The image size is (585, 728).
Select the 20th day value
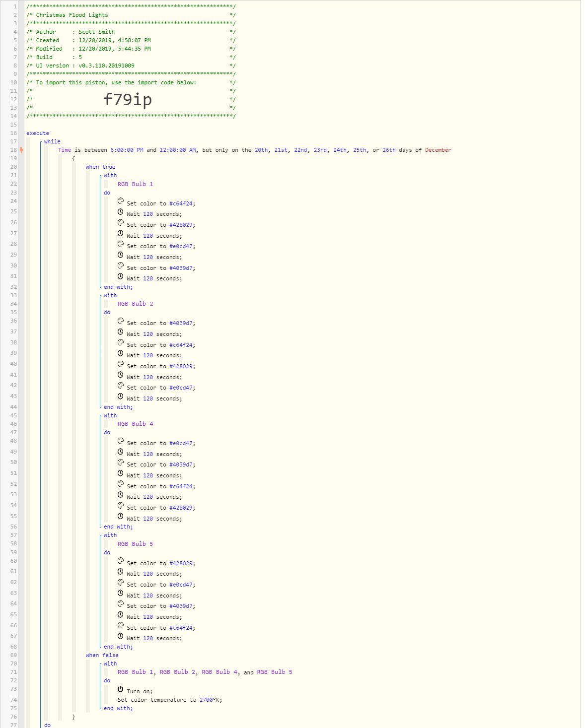coord(261,150)
